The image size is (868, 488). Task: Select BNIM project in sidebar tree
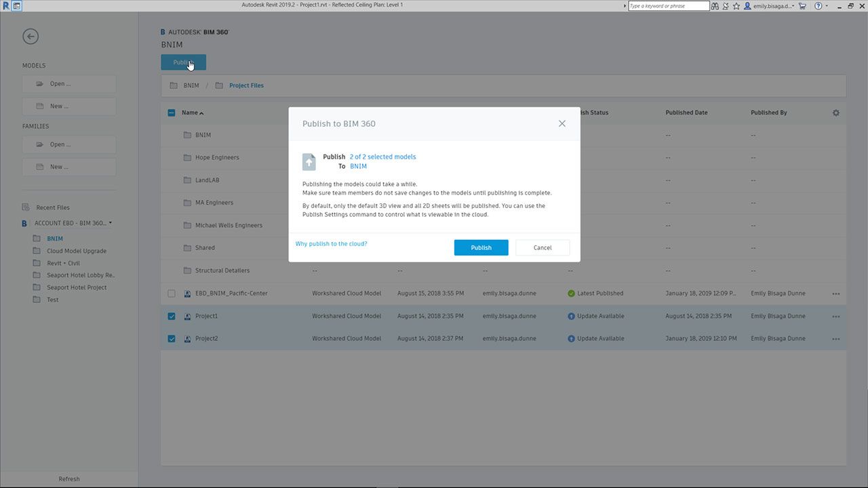[x=55, y=239]
